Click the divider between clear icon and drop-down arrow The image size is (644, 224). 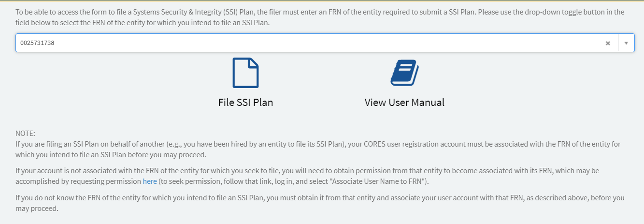(x=618, y=43)
